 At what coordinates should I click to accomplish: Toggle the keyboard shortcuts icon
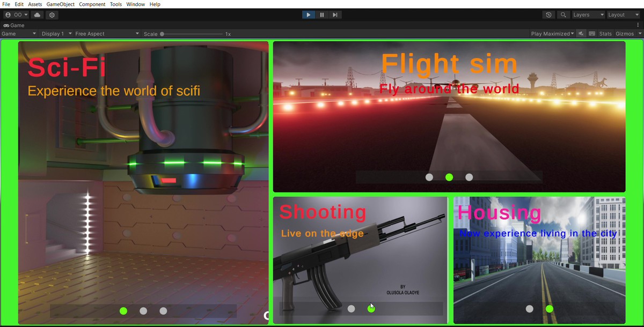click(592, 34)
